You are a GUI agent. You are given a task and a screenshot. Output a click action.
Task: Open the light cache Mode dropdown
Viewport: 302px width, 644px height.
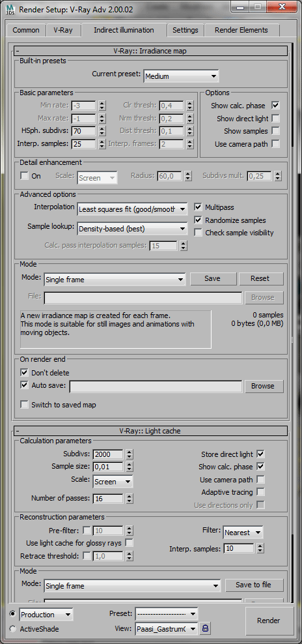coord(131,586)
